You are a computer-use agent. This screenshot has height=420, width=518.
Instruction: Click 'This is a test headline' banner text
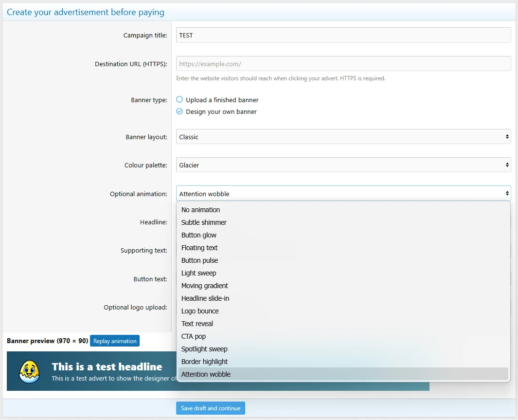pyautogui.click(x=107, y=366)
